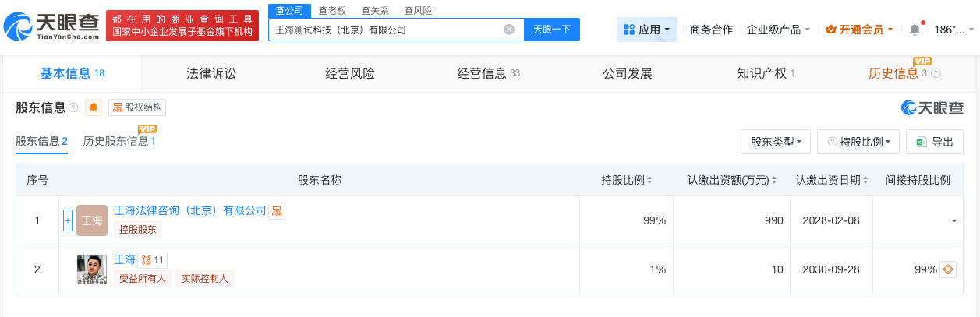Open the 王海 person link in row 2
The height and width of the screenshot is (317, 980).
coord(125,259)
